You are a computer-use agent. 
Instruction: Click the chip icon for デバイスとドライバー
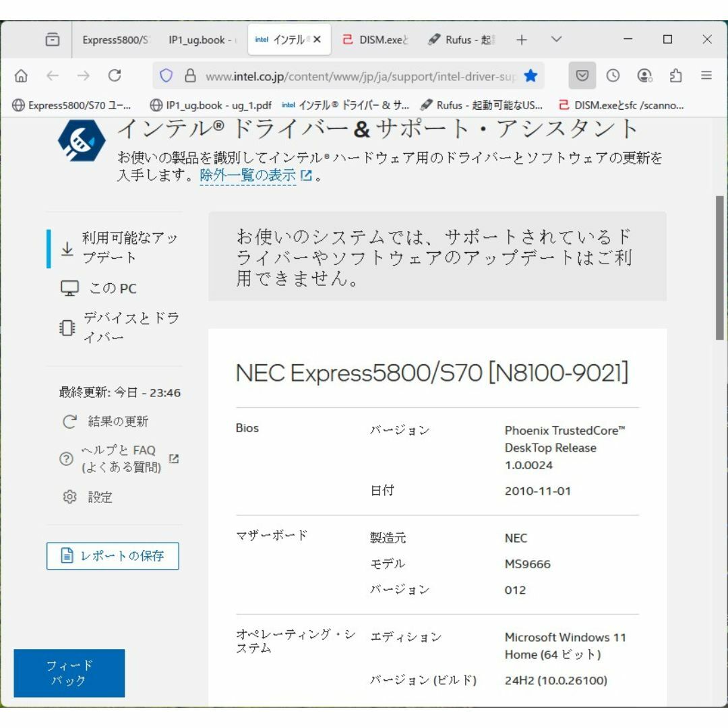(x=67, y=328)
